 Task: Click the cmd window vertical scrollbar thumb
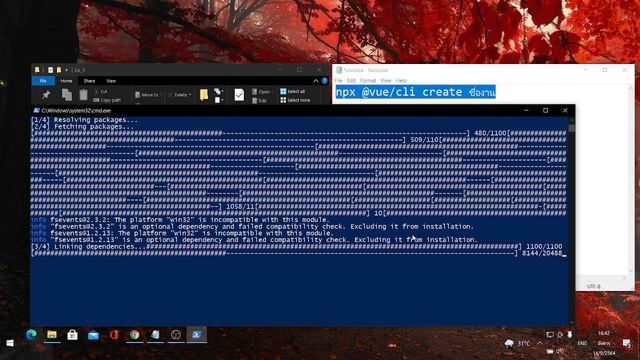tap(571, 127)
